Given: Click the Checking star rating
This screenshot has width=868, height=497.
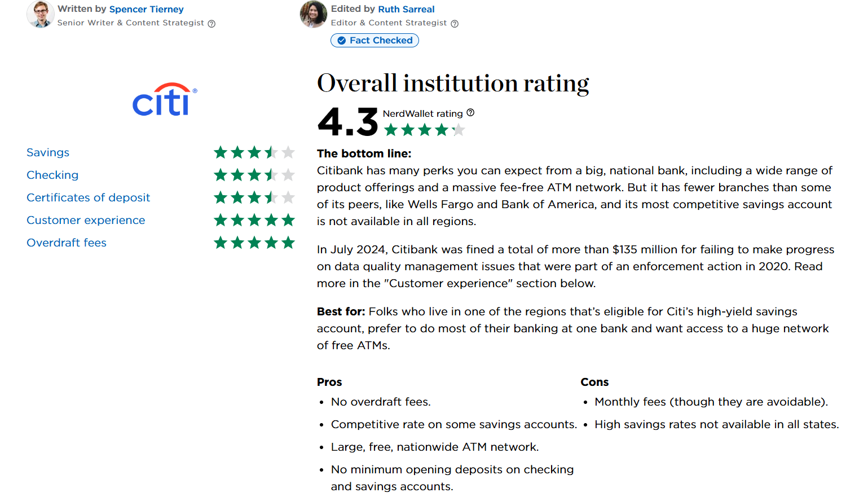Looking at the screenshot, I should point(254,175).
